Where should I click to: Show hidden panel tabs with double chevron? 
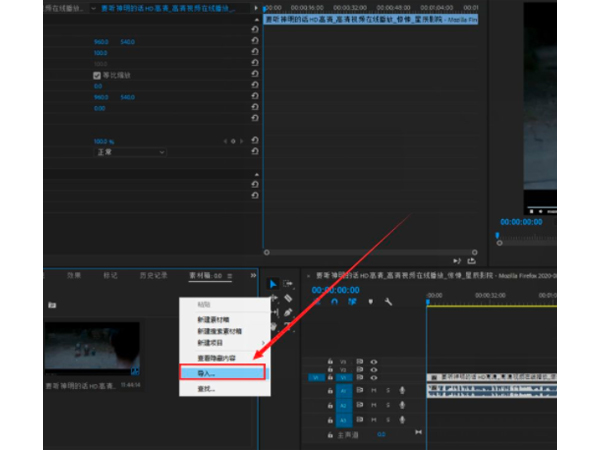253,275
